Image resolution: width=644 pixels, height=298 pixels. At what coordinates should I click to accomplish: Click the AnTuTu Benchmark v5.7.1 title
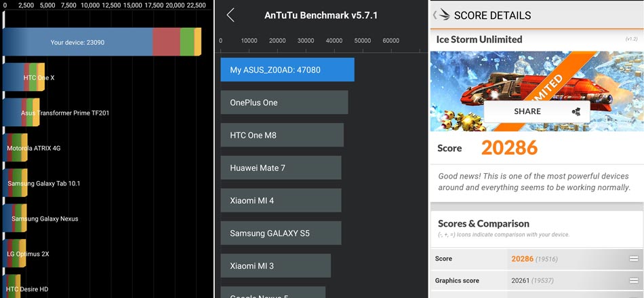click(x=321, y=16)
